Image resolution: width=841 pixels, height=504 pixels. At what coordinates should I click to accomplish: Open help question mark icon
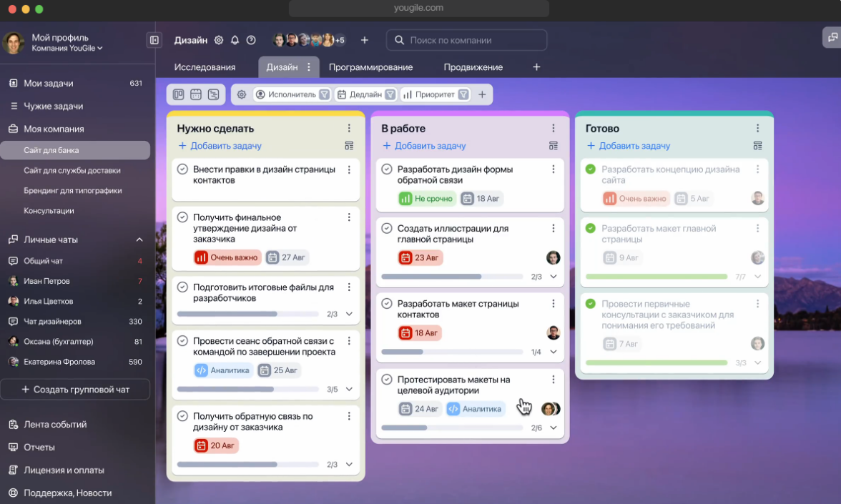click(251, 40)
